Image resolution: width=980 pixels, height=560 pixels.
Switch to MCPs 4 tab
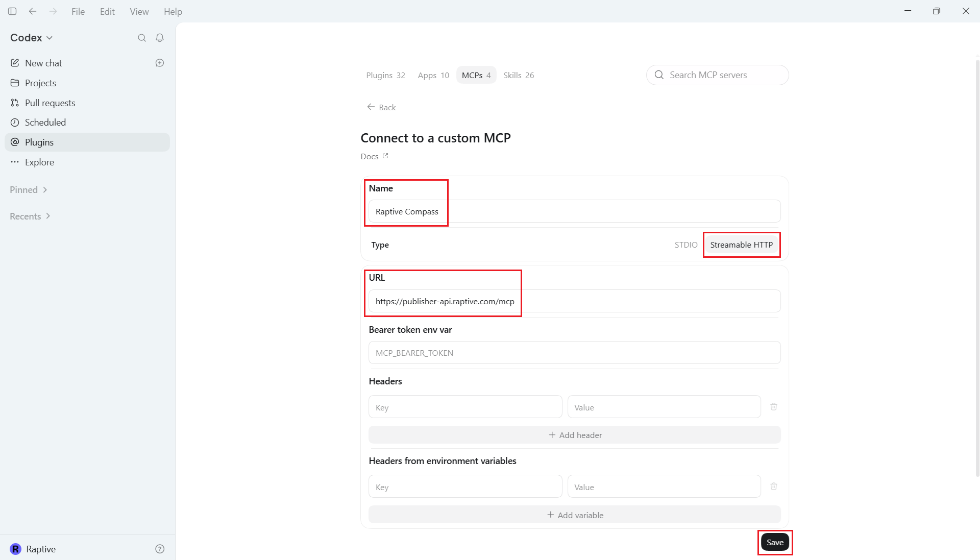[476, 76]
